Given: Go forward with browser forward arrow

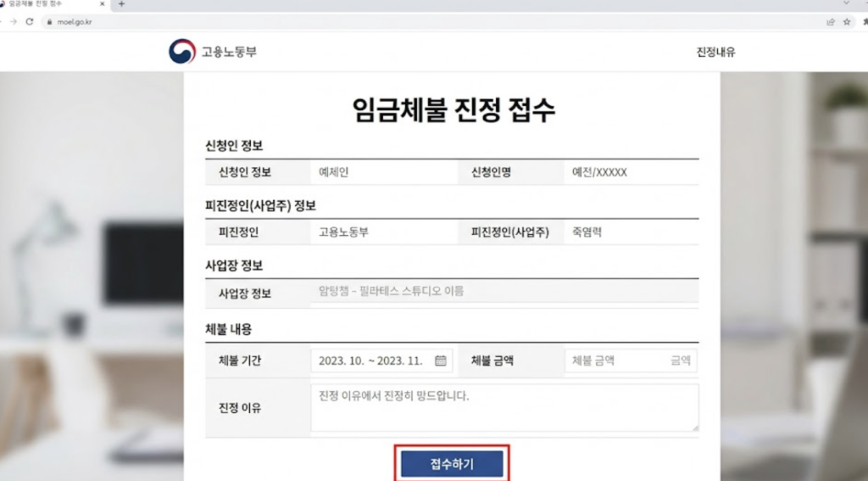Looking at the screenshot, I should (x=14, y=21).
